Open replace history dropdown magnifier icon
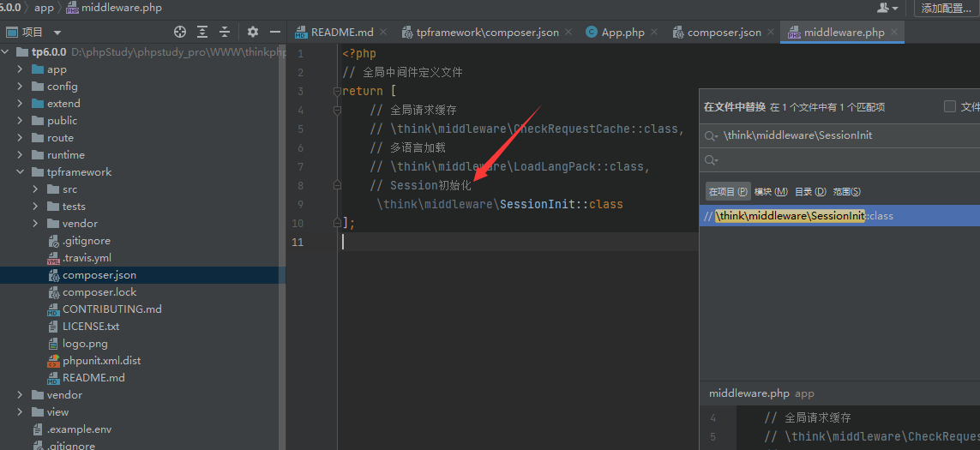Image resolution: width=980 pixels, height=450 pixels. pos(712,160)
